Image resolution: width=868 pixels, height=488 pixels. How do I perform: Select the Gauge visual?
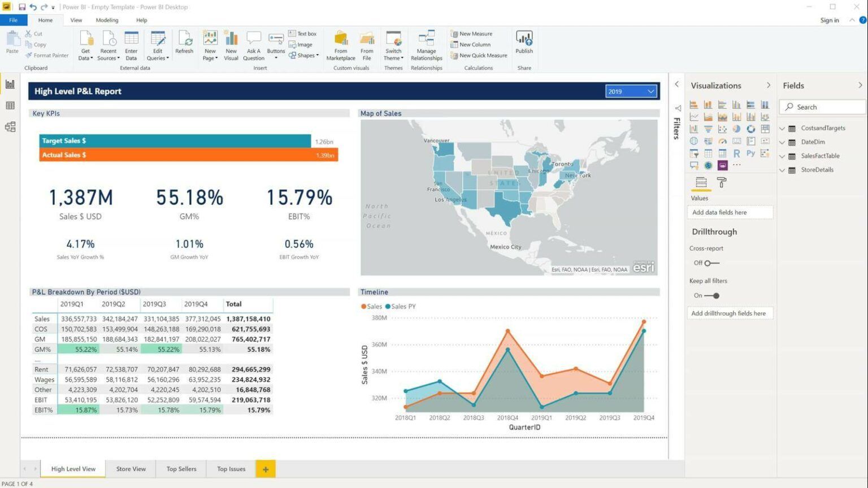[x=722, y=141]
